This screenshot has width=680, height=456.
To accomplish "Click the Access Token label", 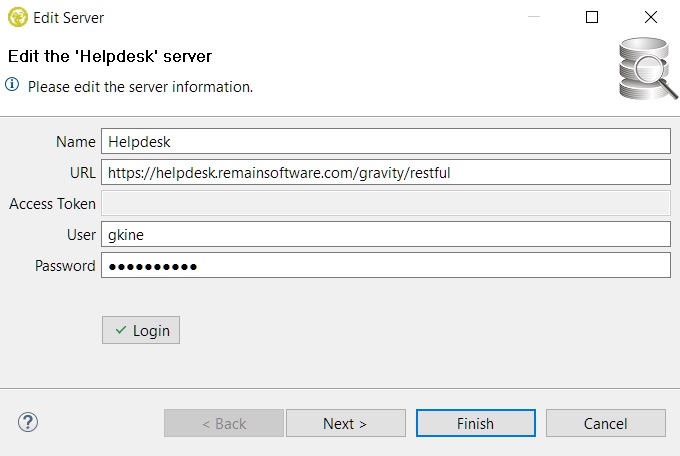I will tap(52, 204).
